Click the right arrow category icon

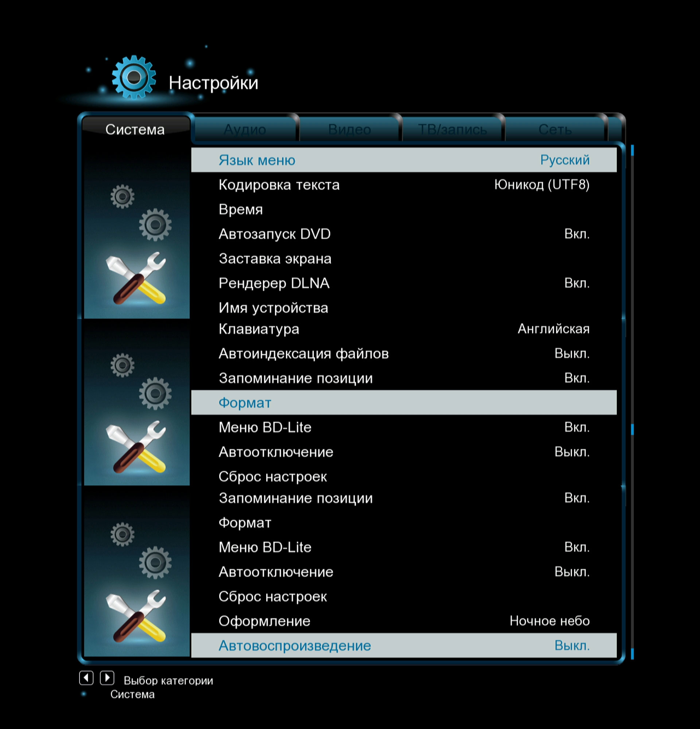tap(107, 678)
